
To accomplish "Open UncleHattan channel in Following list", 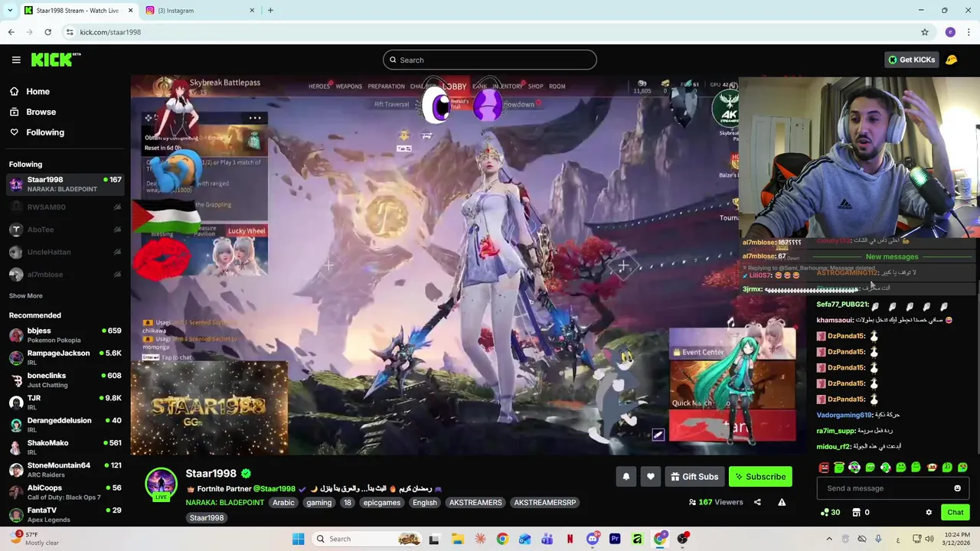I will pyautogui.click(x=65, y=252).
